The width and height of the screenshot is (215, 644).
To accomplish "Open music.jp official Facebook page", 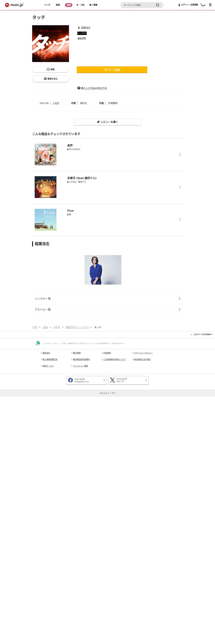I will point(87,380).
